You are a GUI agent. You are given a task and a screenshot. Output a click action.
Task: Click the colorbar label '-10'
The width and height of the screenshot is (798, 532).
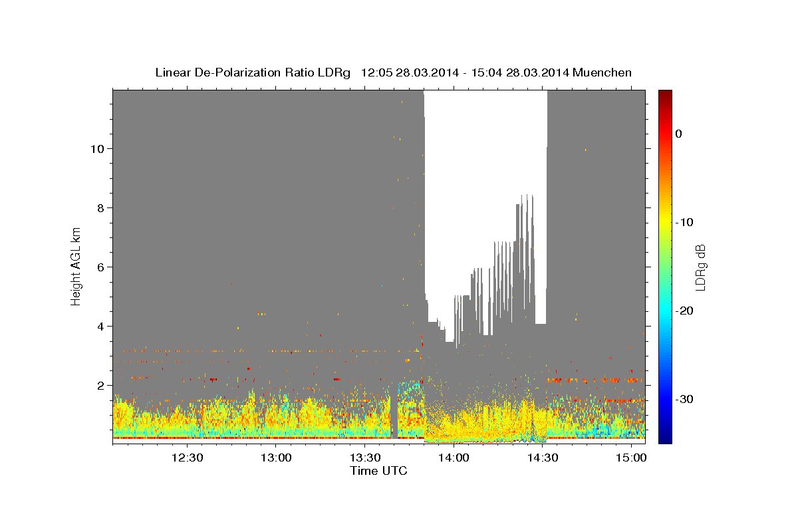click(686, 222)
